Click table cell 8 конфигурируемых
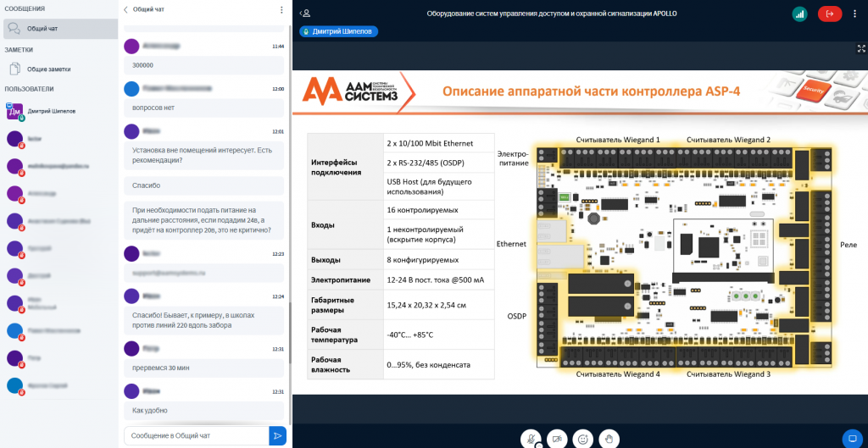868x448 pixels. (x=439, y=259)
